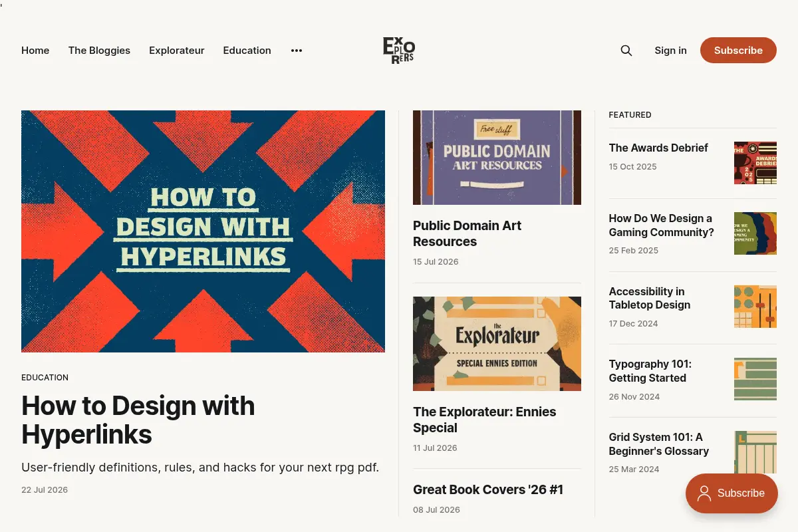Click the 15 Oct 2025 date

pos(632,167)
